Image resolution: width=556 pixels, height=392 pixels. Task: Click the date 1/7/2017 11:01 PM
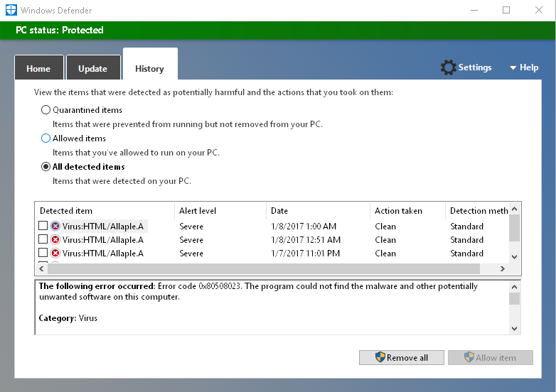coord(305,254)
